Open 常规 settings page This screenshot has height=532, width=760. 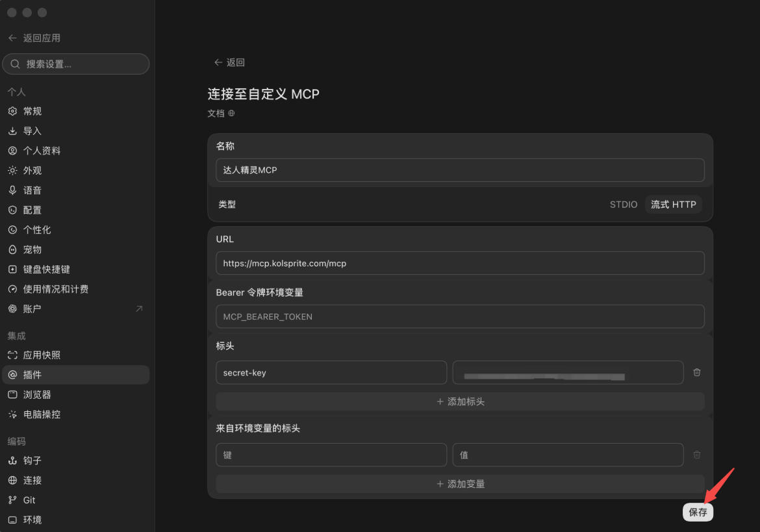75,111
